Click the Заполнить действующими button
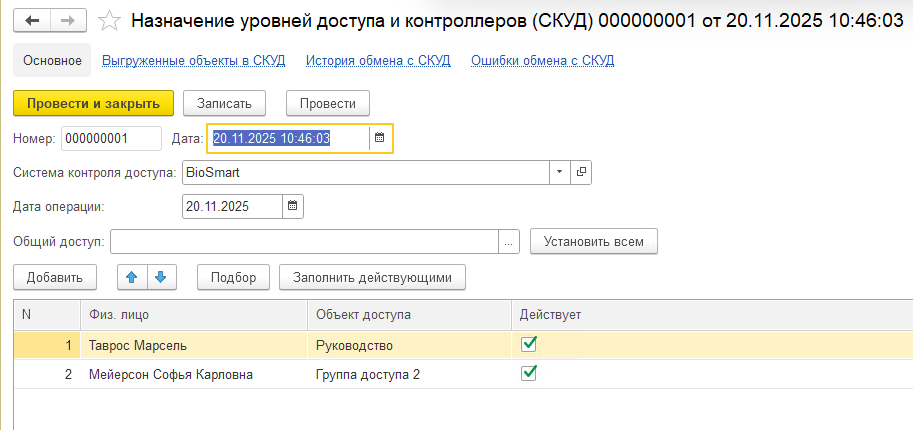 coord(373,277)
